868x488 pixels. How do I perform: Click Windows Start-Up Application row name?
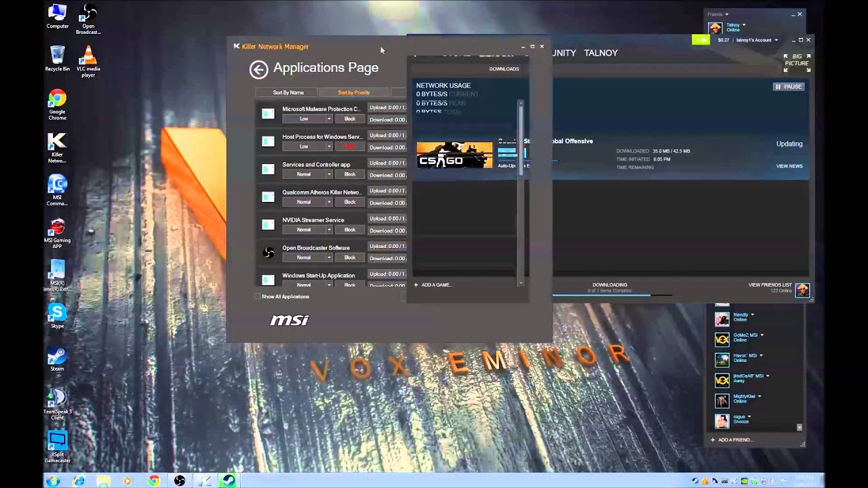tap(319, 276)
